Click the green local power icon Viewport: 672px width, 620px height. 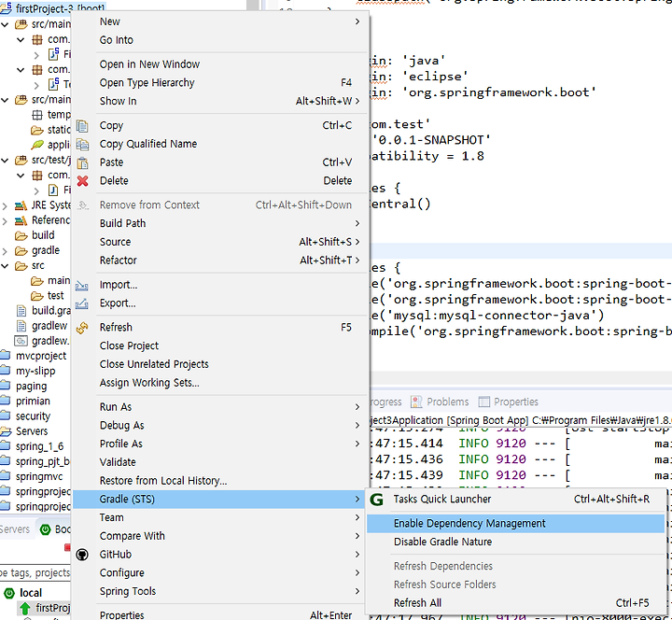pos(9,594)
